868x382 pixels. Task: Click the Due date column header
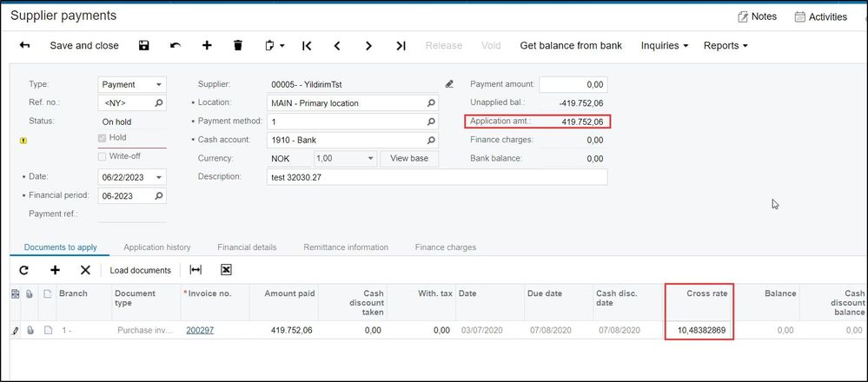pyautogui.click(x=558, y=302)
